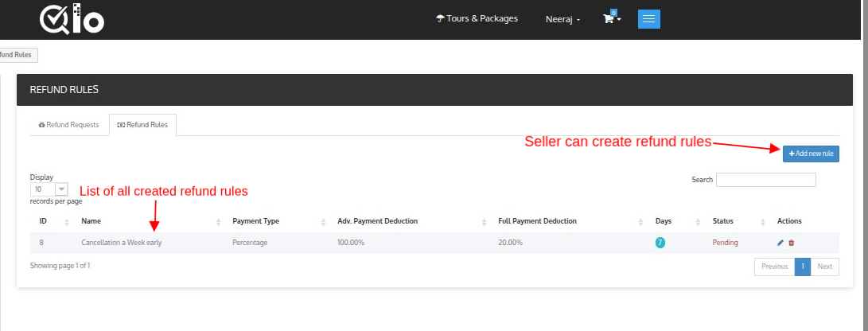Select page 1 in pagination
The image size is (868, 331).
803,267
